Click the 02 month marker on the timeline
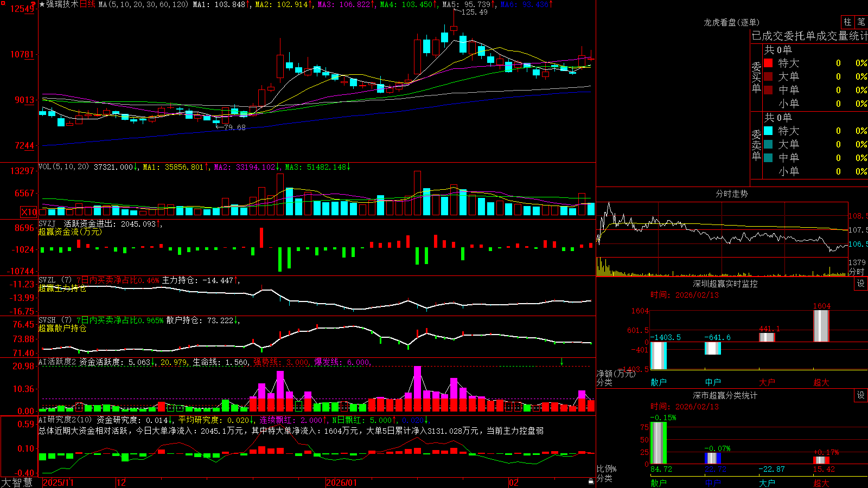The width and height of the screenshot is (868, 488). pos(513,483)
